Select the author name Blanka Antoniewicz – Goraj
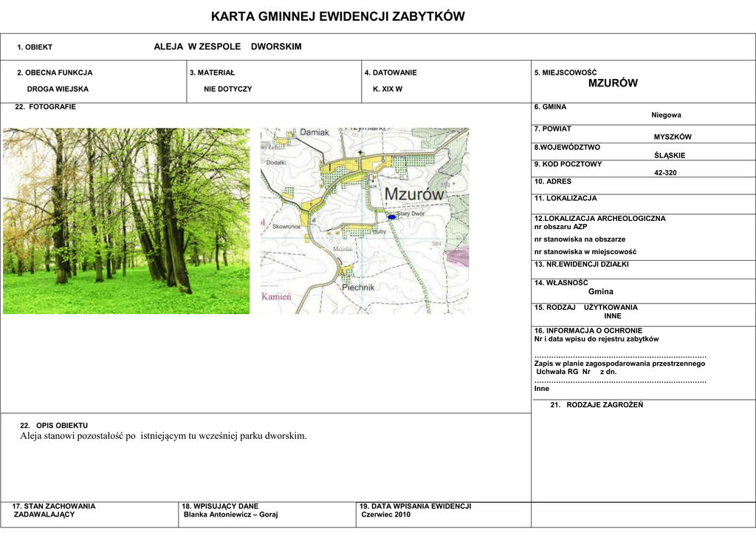756x535 pixels. pyautogui.click(x=230, y=514)
